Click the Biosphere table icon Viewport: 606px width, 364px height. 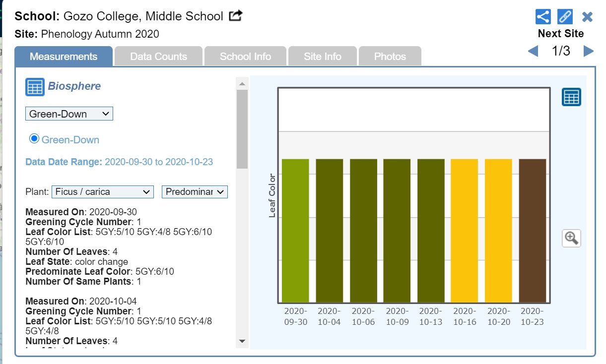[x=35, y=87]
